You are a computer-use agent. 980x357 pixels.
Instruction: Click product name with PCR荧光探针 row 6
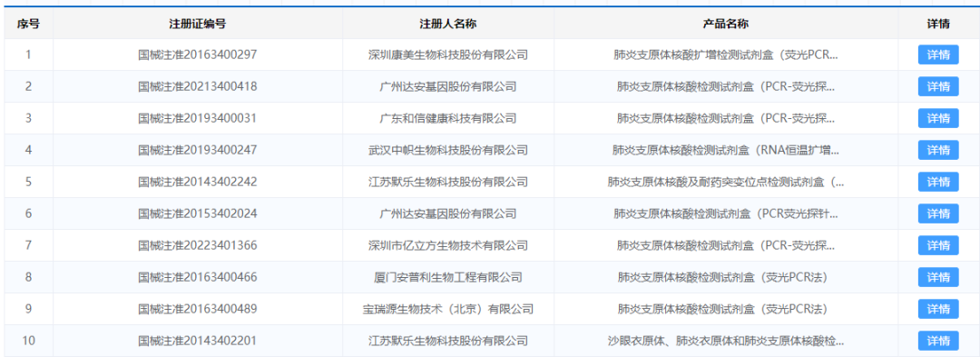pyautogui.click(x=726, y=213)
